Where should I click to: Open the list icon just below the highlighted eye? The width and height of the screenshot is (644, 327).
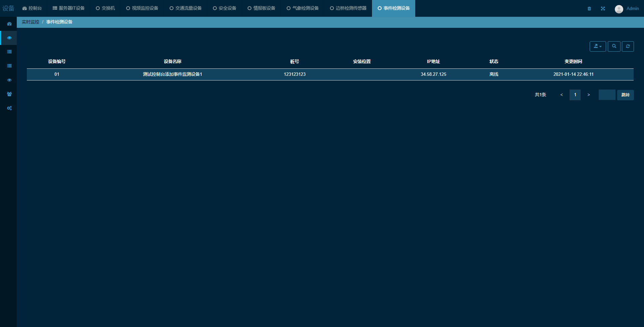[x=9, y=52]
